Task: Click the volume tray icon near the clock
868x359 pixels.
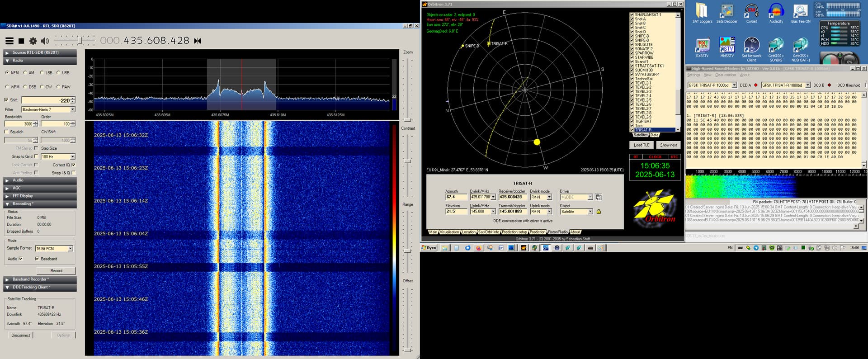Action: pyautogui.click(x=835, y=248)
